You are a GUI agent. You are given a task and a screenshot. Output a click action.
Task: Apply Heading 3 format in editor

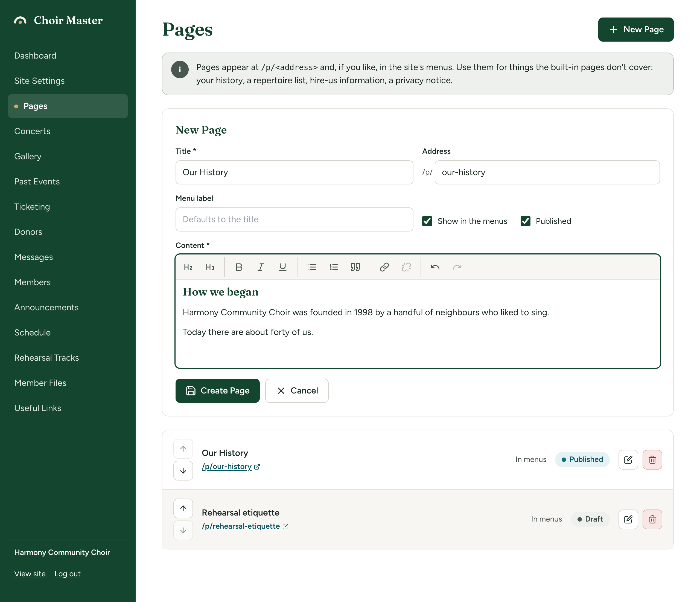tap(210, 267)
